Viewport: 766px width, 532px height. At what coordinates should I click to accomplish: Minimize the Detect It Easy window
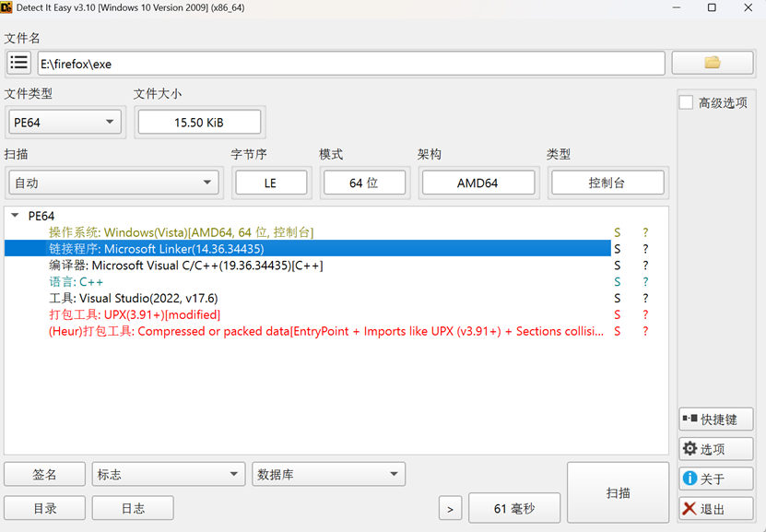click(677, 7)
